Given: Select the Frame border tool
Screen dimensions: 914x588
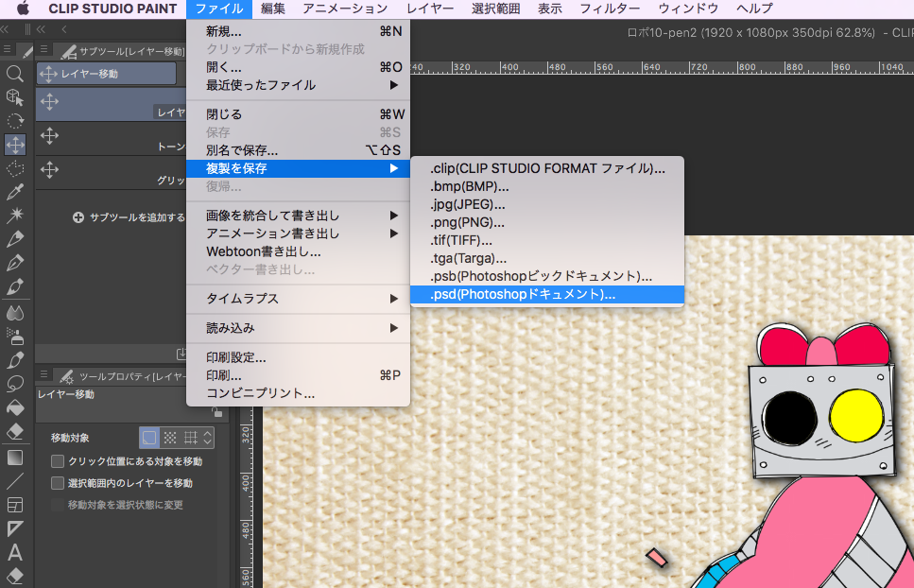Looking at the screenshot, I should [14, 505].
